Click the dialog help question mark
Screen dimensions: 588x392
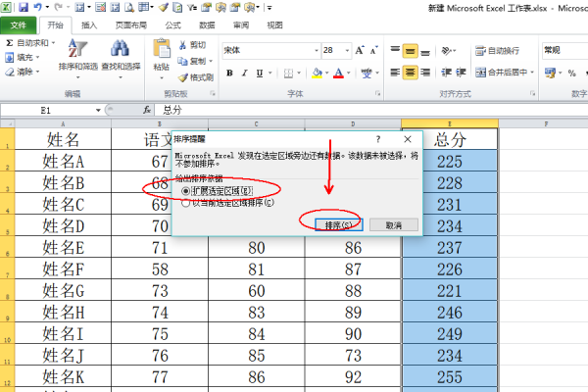378,140
